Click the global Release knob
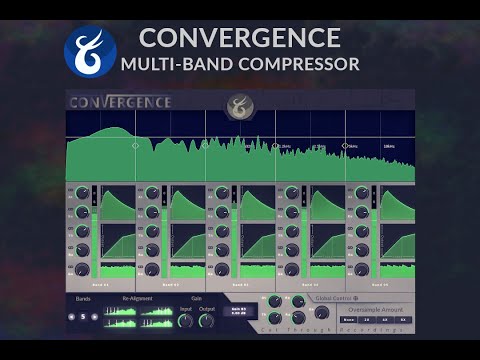Image resolution: width=480 pixels, height=360 pixels. pos(298,302)
